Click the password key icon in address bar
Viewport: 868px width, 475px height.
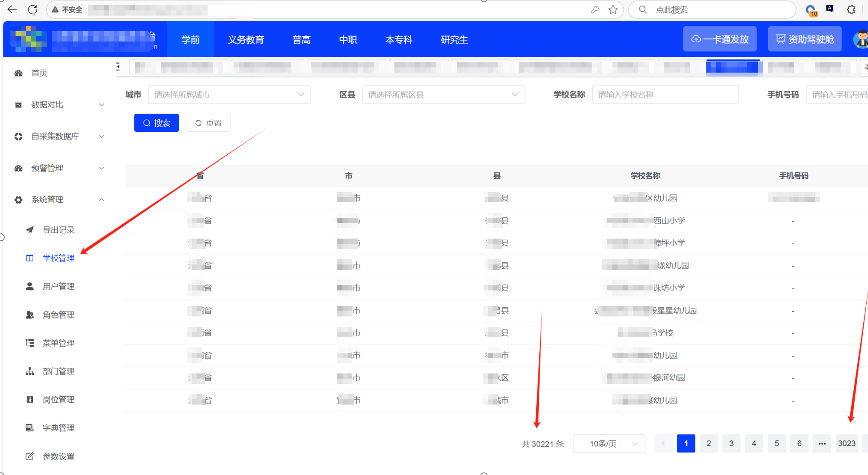(x=595, y=10)
